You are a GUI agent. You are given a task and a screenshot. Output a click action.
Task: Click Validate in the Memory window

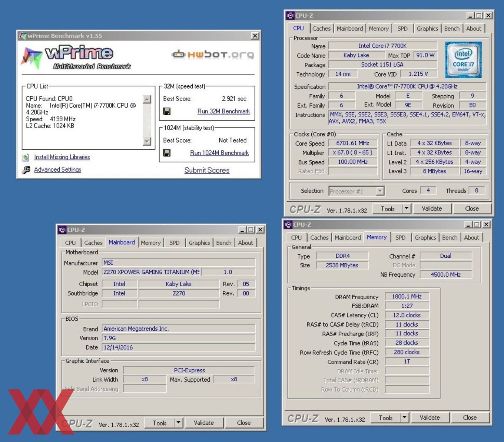[430, 418]
